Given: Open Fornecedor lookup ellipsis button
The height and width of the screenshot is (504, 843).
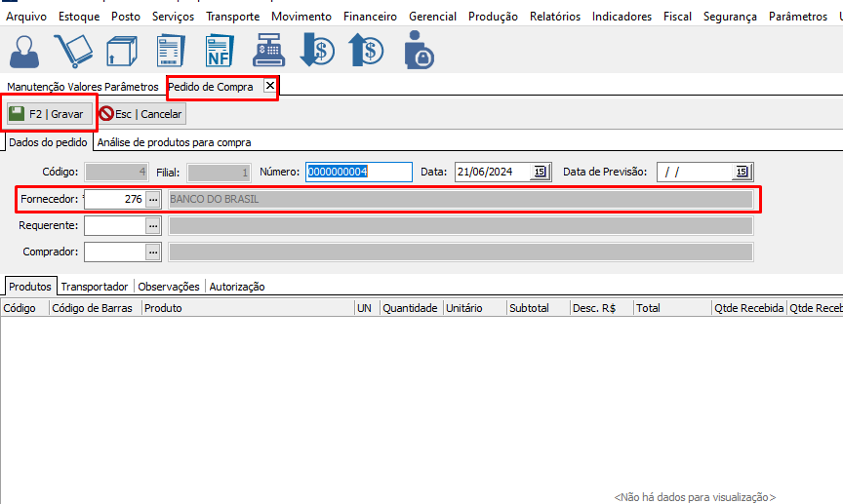Looking at the screenshot, I should (152, 199).
